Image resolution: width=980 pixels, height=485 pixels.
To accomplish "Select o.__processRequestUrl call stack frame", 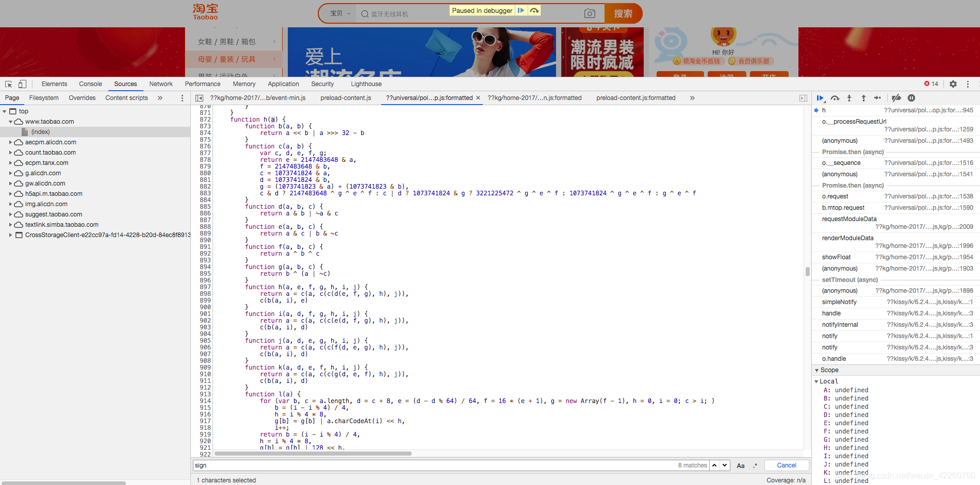I will [x=895, y=125].
